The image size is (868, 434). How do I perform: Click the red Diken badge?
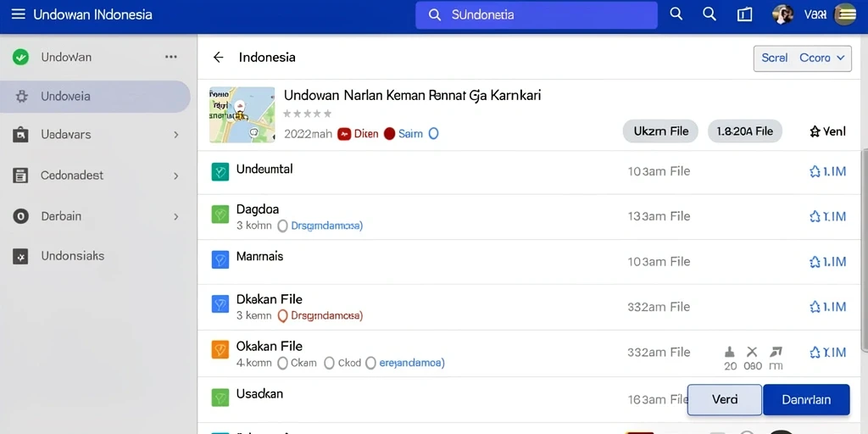pos(359,133)
